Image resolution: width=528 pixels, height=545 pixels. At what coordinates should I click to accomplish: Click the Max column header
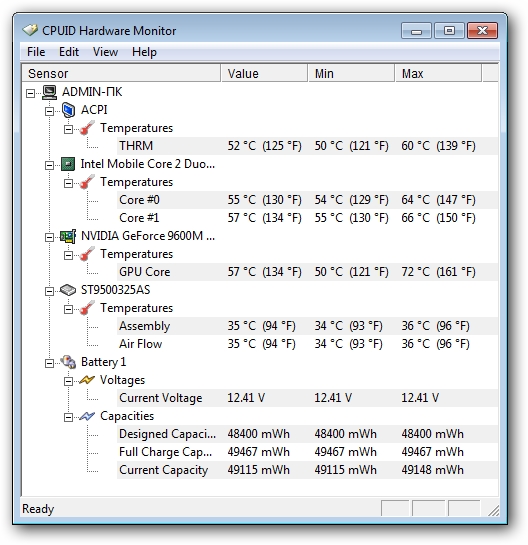[x=438, y=73]
